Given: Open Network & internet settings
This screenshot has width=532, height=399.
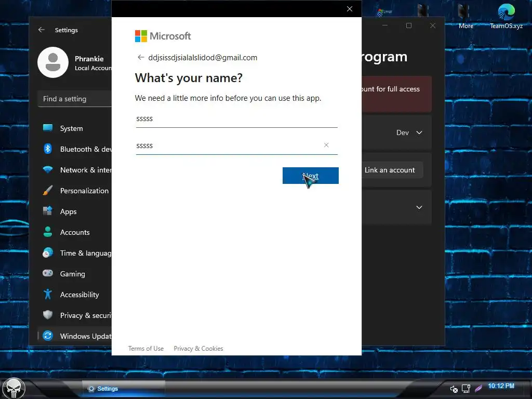Looking at the screenshot, I should (75, 170).
